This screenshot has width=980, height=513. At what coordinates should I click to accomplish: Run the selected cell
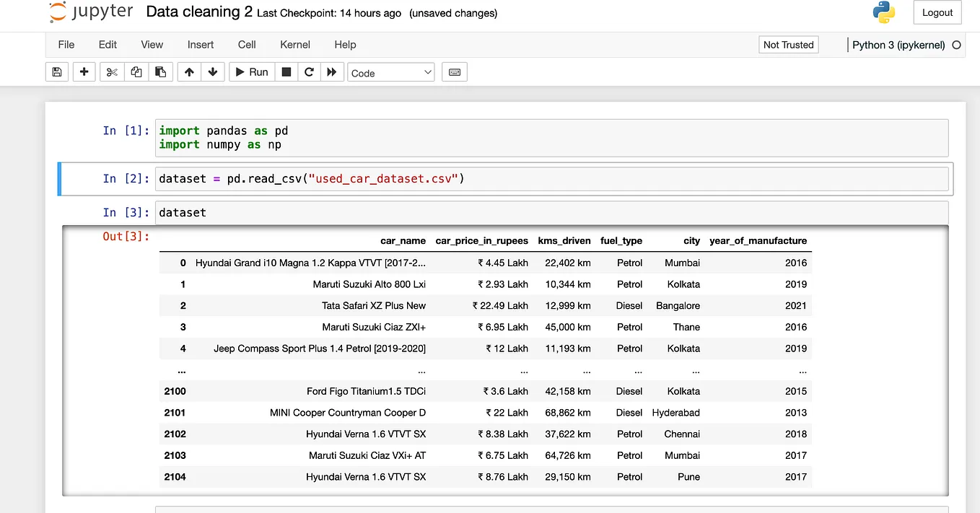point(251,71)
